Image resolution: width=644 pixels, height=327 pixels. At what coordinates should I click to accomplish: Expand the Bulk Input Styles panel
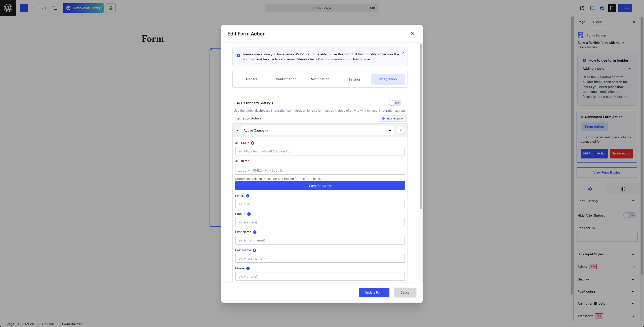point(607,254)
